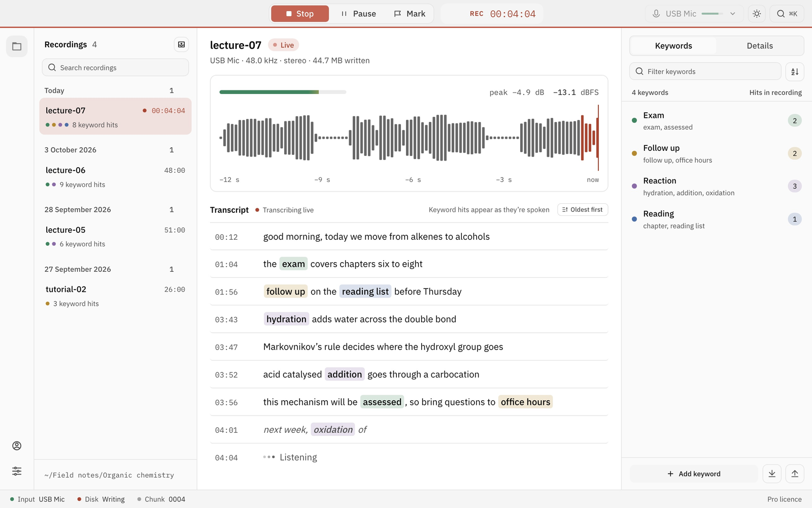The height and width of the screenshot is (508, 812).
Task: Add a mark with the Mark button
Action: click(410, 14)
